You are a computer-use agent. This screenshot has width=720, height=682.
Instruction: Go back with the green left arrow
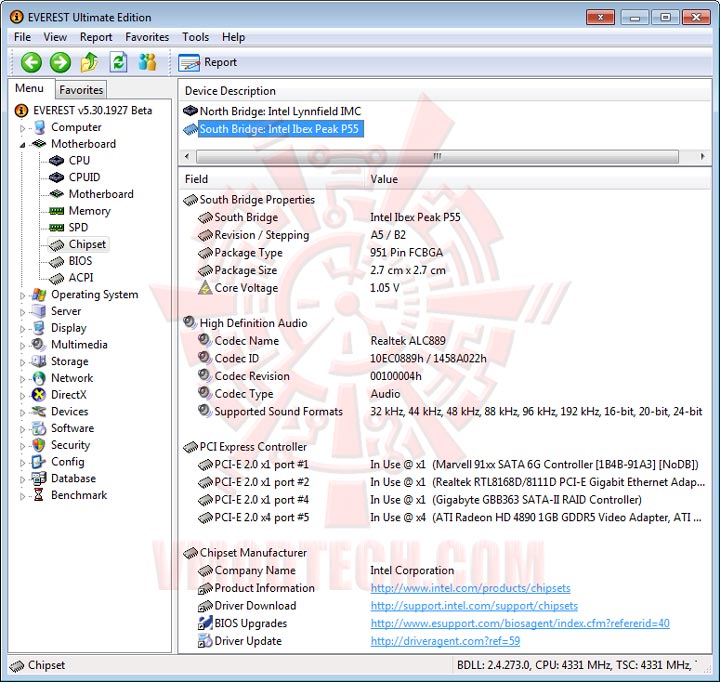[x=31, y=62]
